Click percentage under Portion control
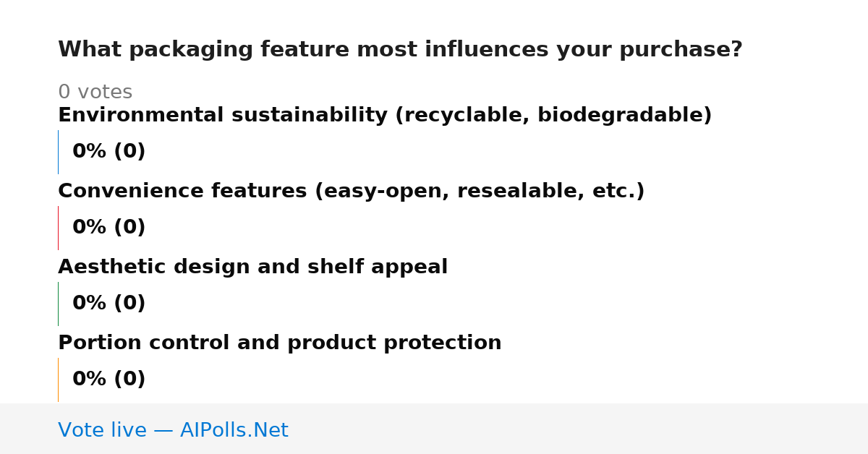The height and width of the screenshot is (454, 868). coord(109,380)
